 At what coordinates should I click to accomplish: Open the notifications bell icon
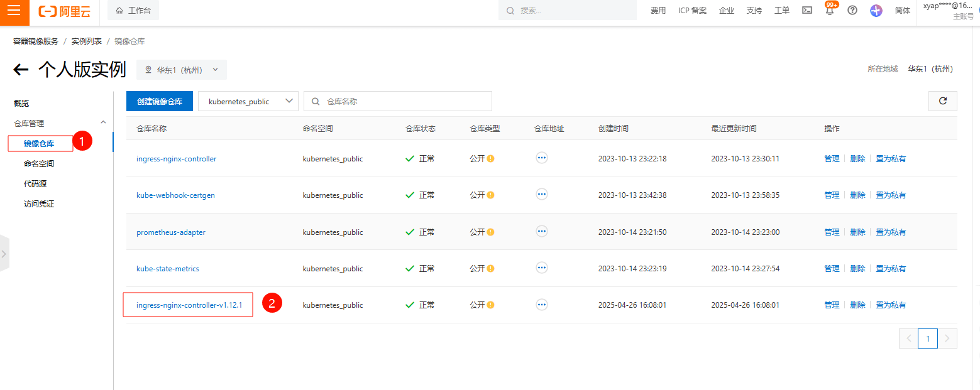[830, 11]
